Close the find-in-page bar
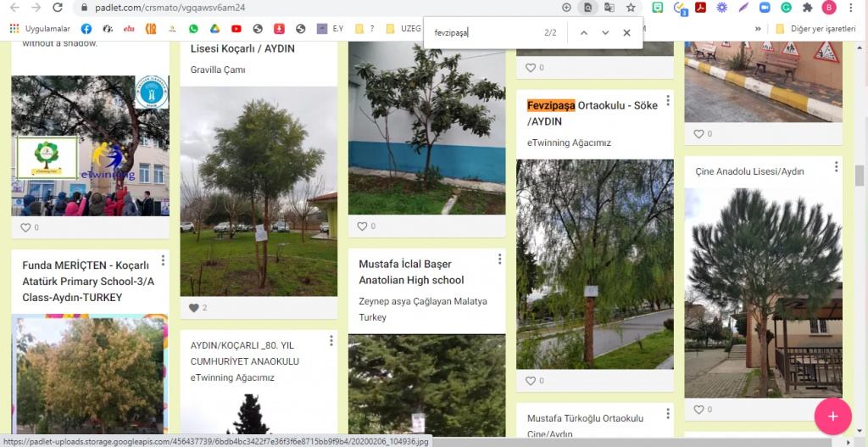This screenshot has width=868, height=447. point(627,33)
